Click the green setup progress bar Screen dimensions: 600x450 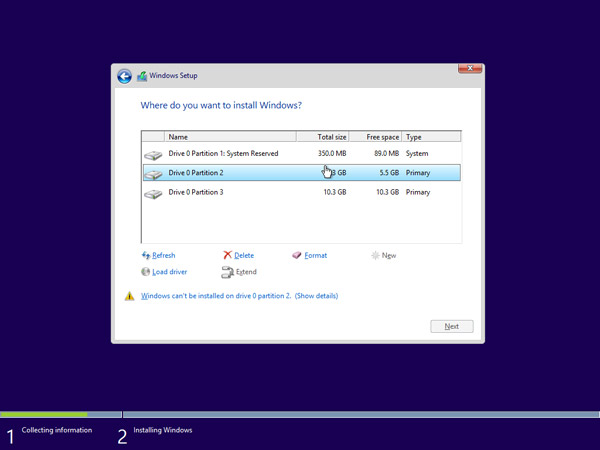point(43,414)
